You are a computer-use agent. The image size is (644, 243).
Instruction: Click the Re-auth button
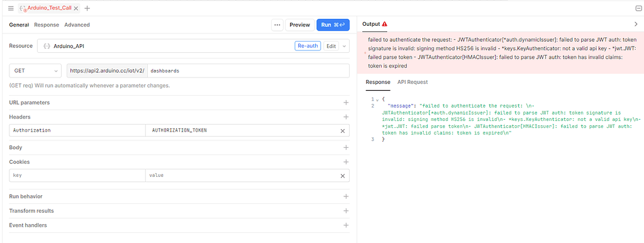(308, 46)
